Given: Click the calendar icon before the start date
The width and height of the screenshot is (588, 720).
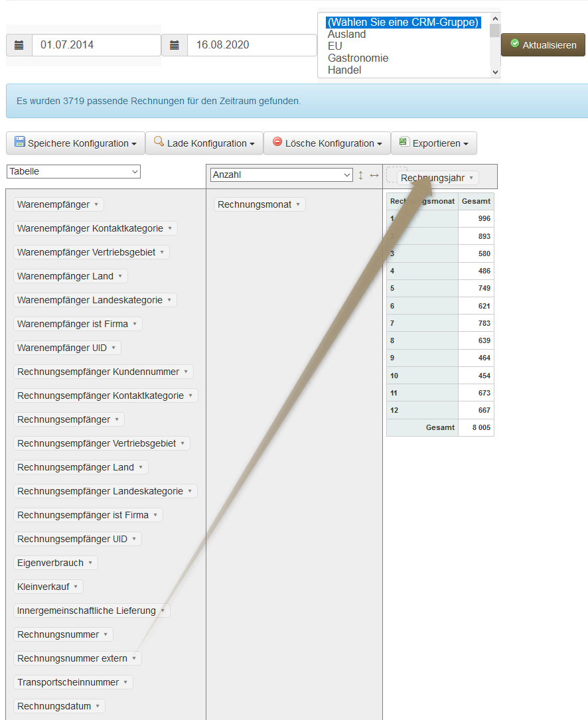Looking at the screenshot, I should tap(19, 45).
